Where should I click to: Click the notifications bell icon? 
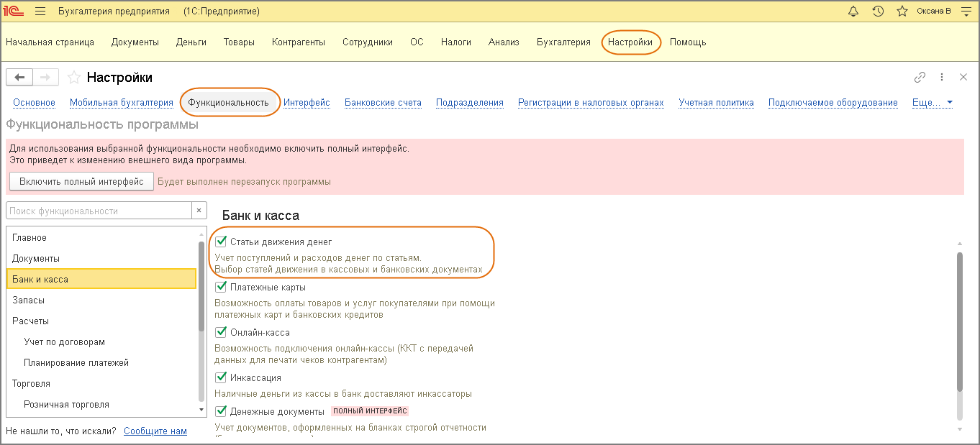coord(854,12)
